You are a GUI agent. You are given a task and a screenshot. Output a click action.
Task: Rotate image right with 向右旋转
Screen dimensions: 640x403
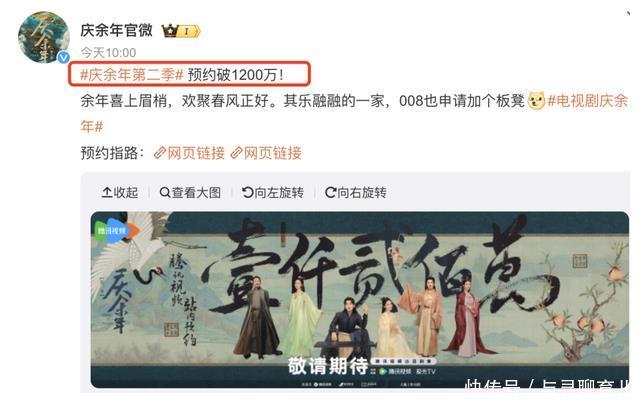(x=356, y=192)
